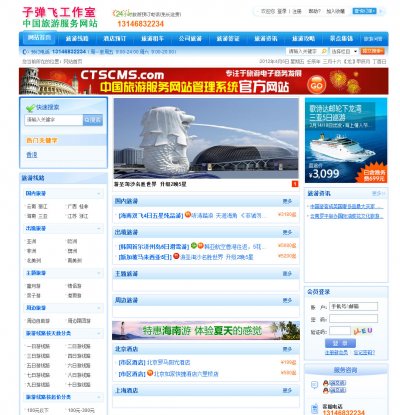This screenshot has width=400, height=415.
Task: Click 更多 in the 周边旅游 header
Action: [287, 300]
